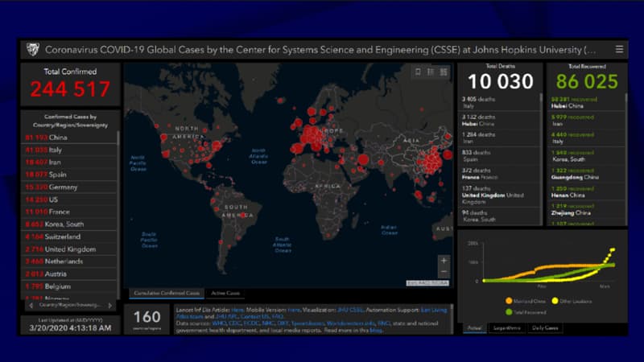The width and height of the screenshot is (644, 362).
Task: Toggle Total Recovered legend series
Action: [x=526, y=312]
